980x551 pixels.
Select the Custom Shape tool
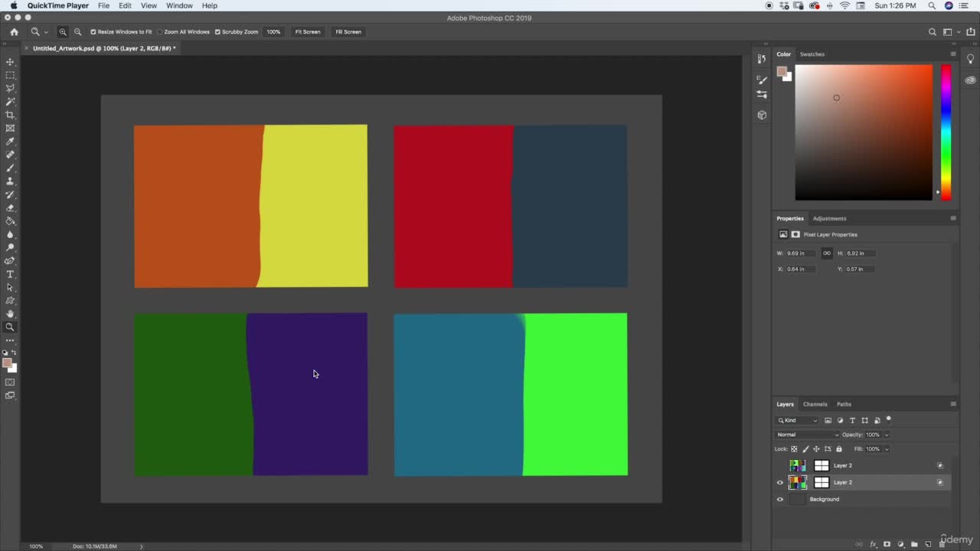click(x=10, y=301)
